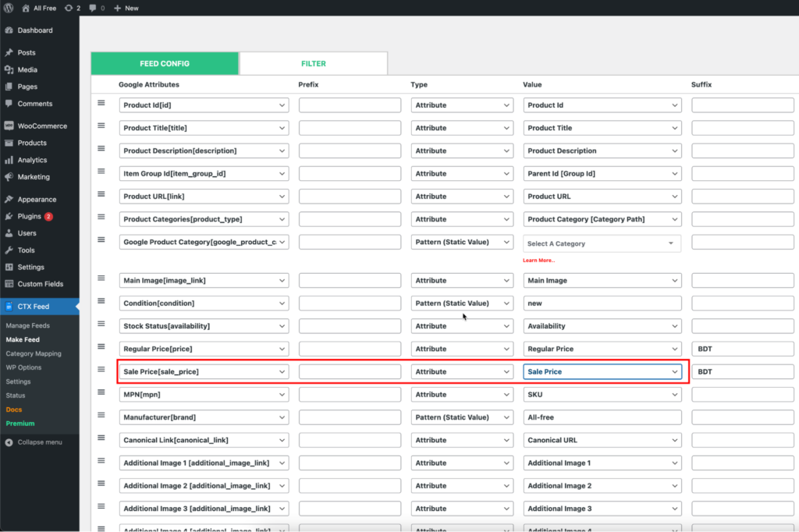
Task: Switch to FEED CONFIG tab
Action: coord(165,64)
